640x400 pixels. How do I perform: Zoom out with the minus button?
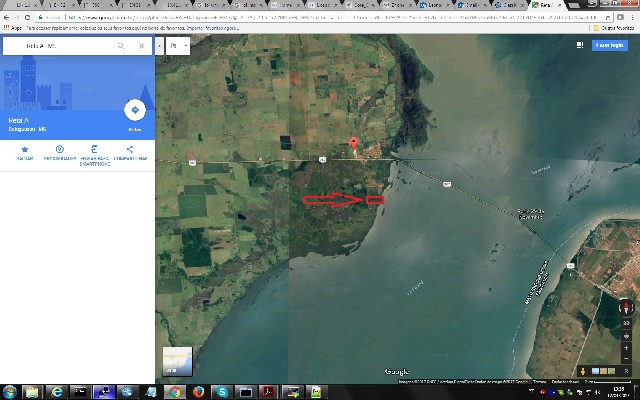[627, 358]
